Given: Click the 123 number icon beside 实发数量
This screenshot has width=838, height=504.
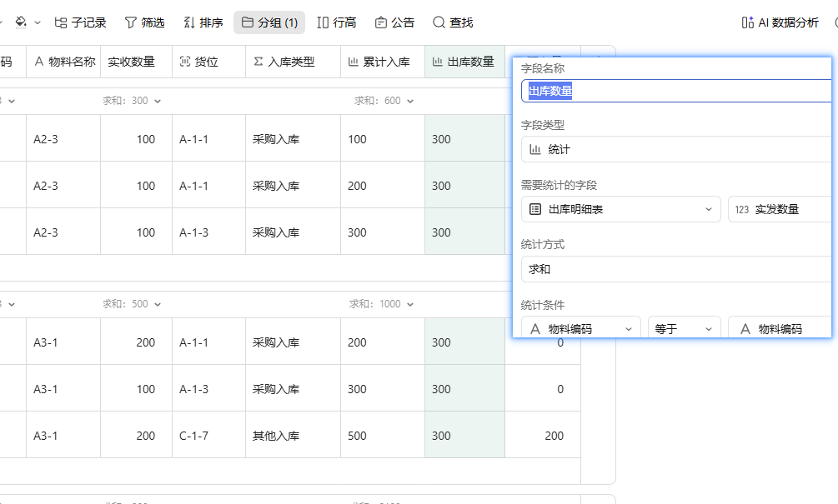Looking at the screenshot, I should pos(742,210).
